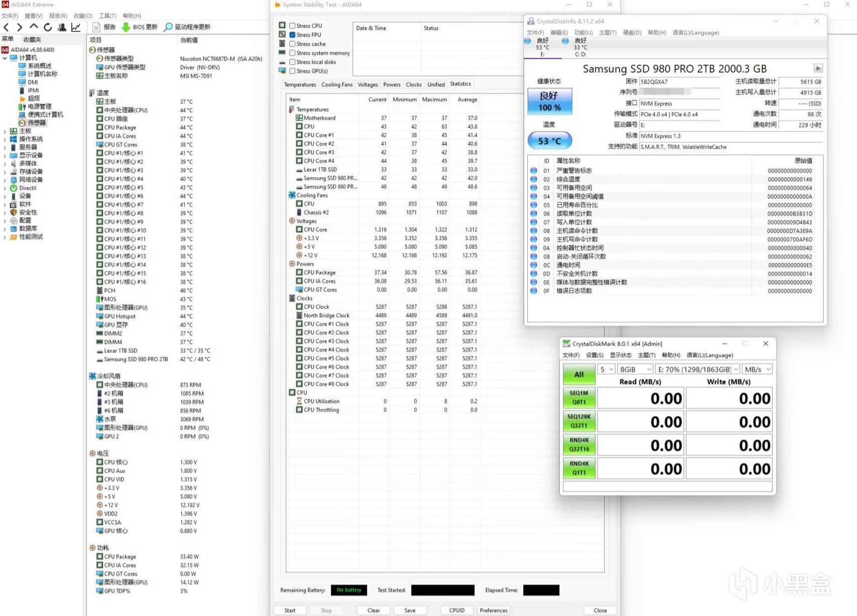This screenshot has height=616, width=857.
Task: Click the 53 °C temperature indicator
Action: (x=549, y=141)
